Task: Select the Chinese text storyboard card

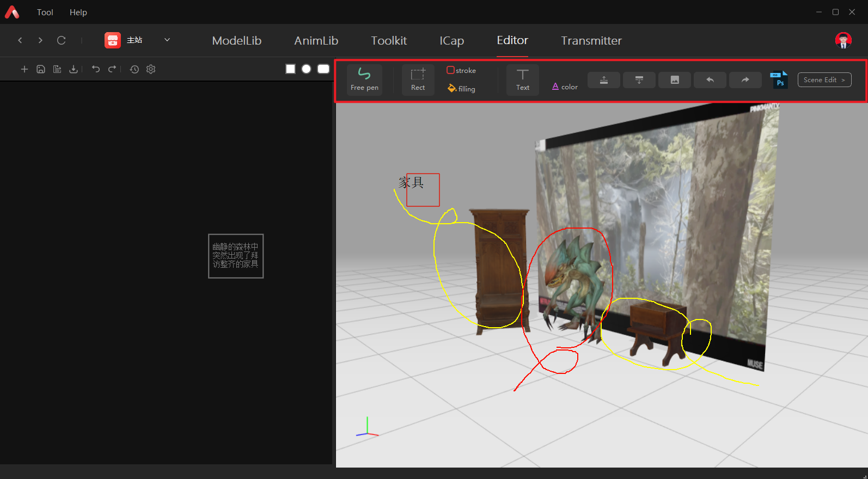Action: tap(236, 256)
